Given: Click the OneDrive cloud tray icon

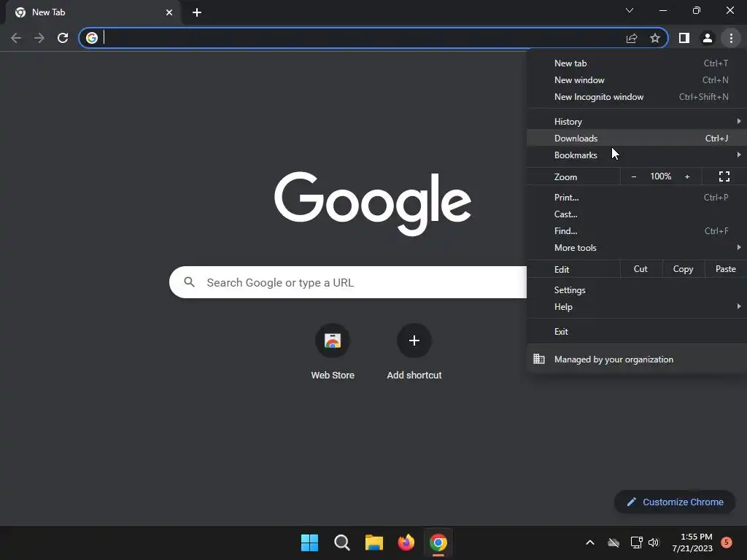Looking at the screenshot, I should pyautogui.click(x=614, y=542).
